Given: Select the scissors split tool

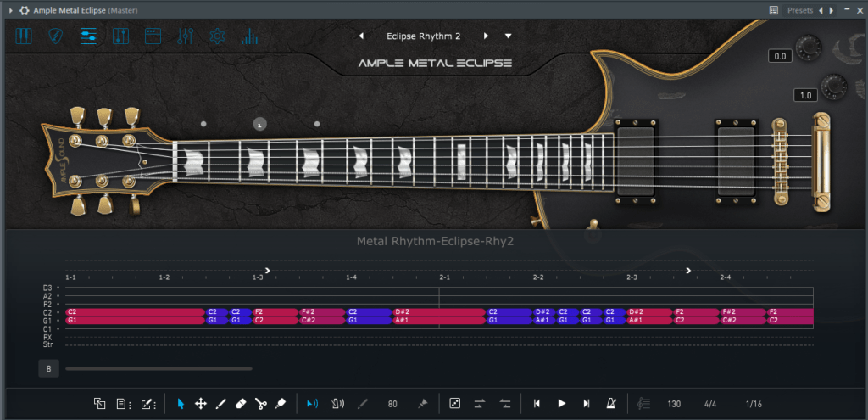Looking at the screenshot, I should click(260, 404).
